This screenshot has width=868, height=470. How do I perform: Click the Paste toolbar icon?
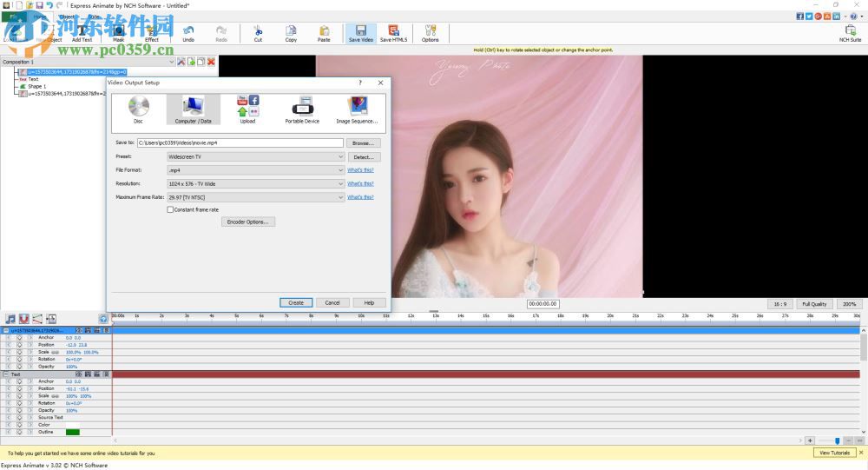(x=324, y=33)
